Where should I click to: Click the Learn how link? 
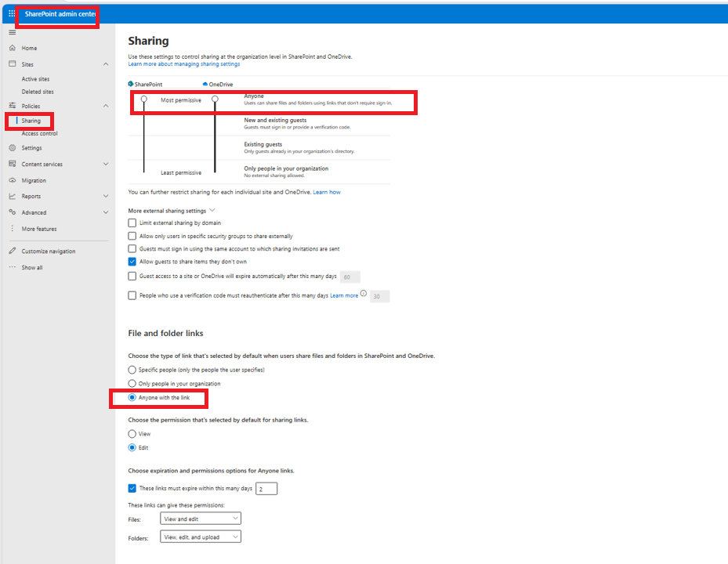pos(327,192)
